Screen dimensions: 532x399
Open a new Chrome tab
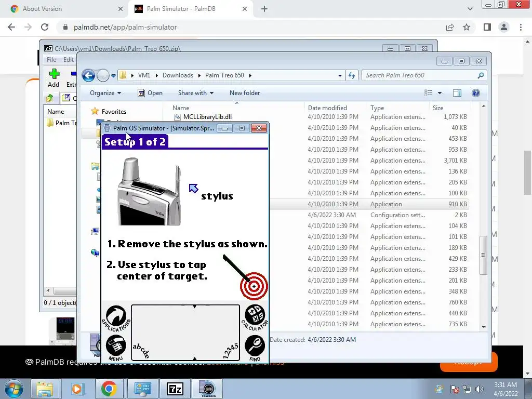[264, 9]
